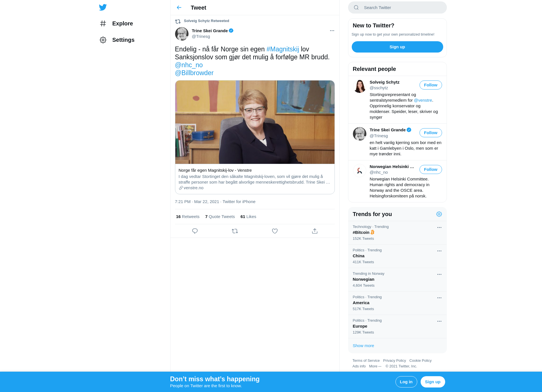The width and height of the screenshot is (542, 392).
Task: Expand options for the Europe trend
Action: [439, 321]
